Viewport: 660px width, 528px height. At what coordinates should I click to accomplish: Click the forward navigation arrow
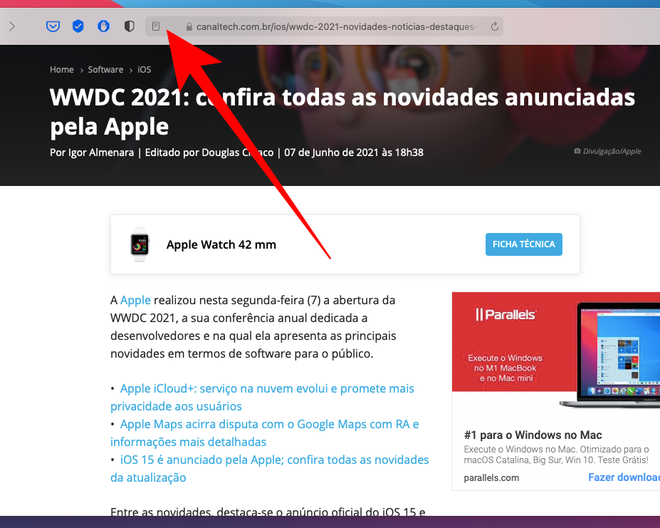click(x=12, y=27)
